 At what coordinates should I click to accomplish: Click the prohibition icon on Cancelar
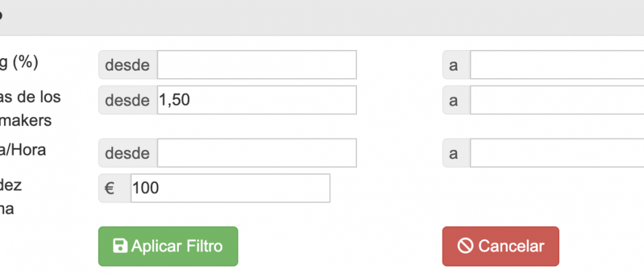[x=465, y=246]
